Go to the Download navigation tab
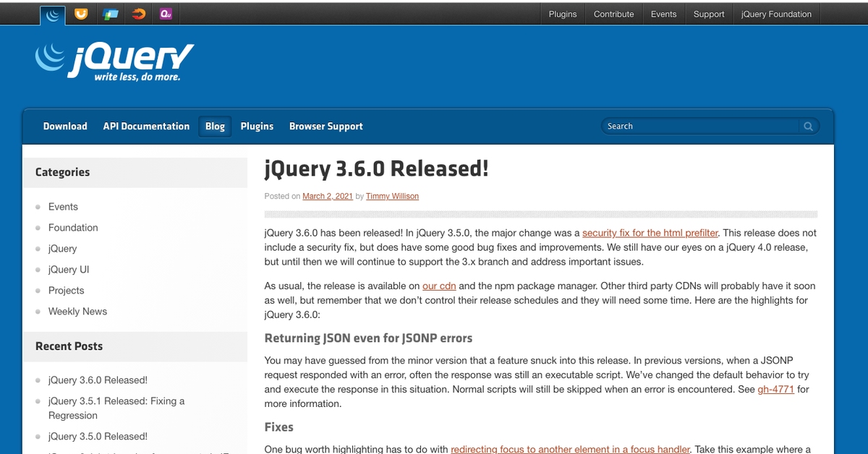The image size is (868, 454). pyautogui.click(x=65, y=127)
